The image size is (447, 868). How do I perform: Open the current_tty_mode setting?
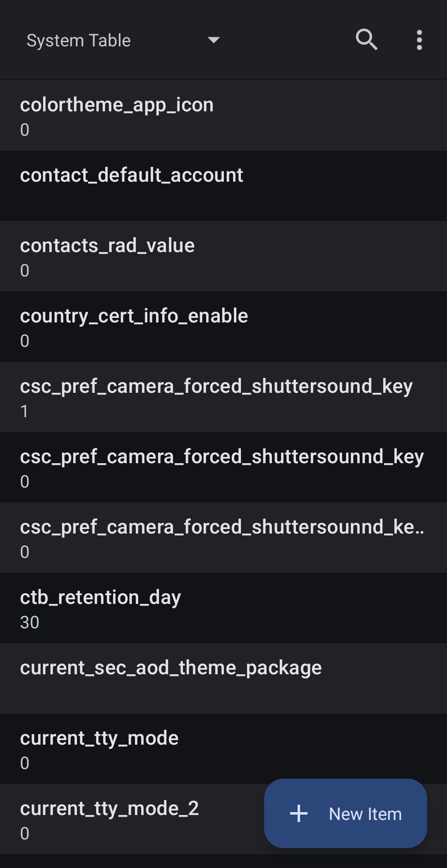pos(99,738)
